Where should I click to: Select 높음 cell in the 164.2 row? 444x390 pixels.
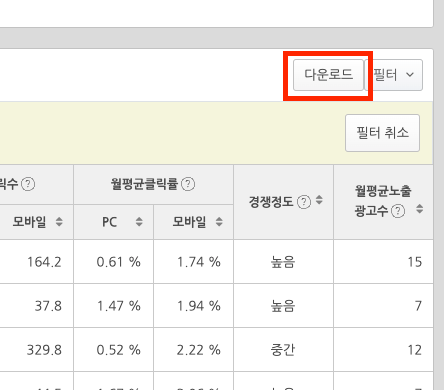tap(283, 262)
